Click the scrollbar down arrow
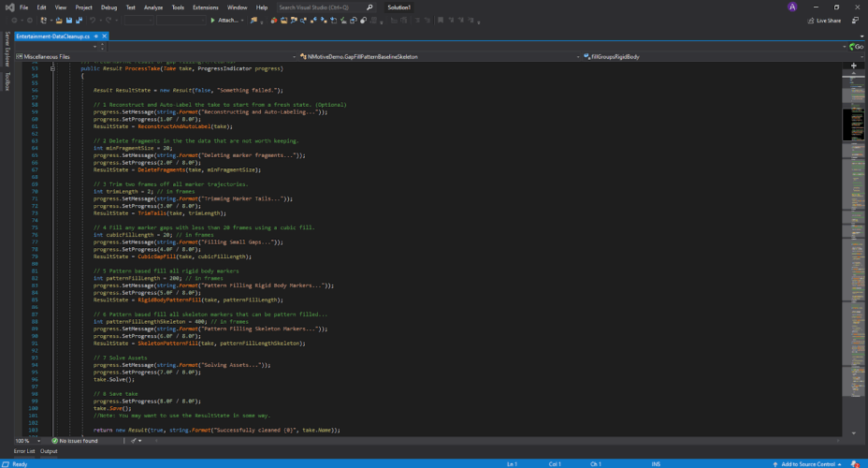This screenshot has height=468, width=868. (853, 433)
